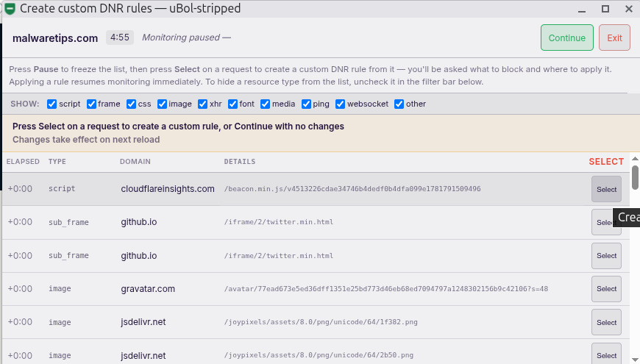The width and height of the screenshot is (640, 364).
Task: Select the jsdelivr.net 1f382.png request
Action: (x=606, y=322)
